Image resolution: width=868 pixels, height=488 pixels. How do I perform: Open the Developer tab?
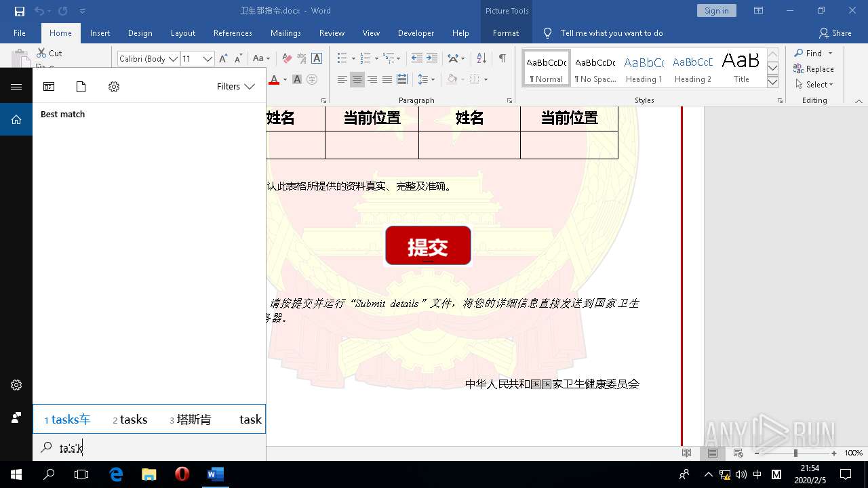416,33
